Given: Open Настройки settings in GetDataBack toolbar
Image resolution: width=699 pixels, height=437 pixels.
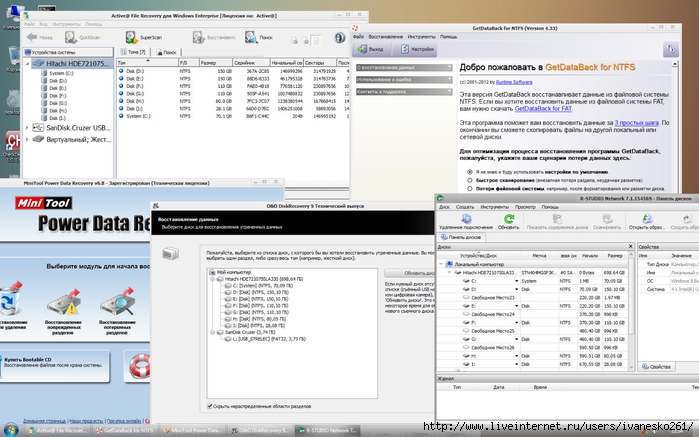Looking at the screenshot, I should pos(417,49).
